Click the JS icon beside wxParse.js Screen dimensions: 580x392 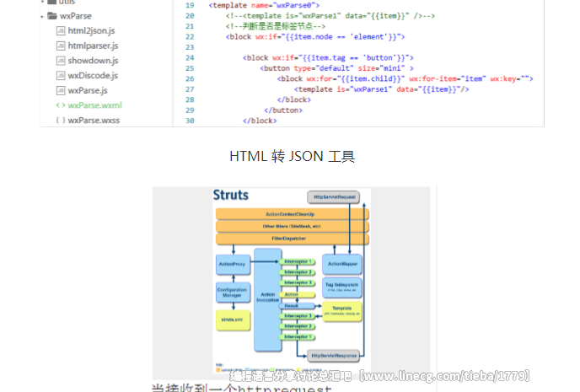[x=61, y=90]
